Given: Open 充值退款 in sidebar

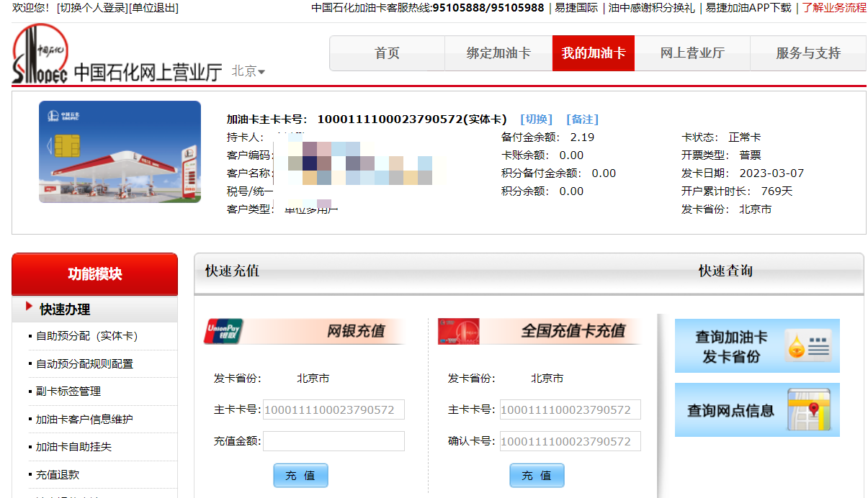Looking at the screenshot, I should pos(58,475).
